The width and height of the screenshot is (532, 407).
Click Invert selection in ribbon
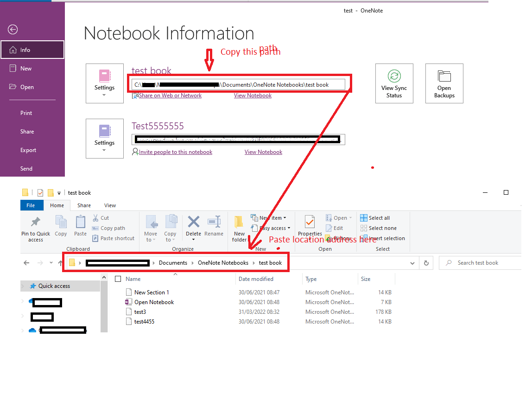(x=383, y=238)
